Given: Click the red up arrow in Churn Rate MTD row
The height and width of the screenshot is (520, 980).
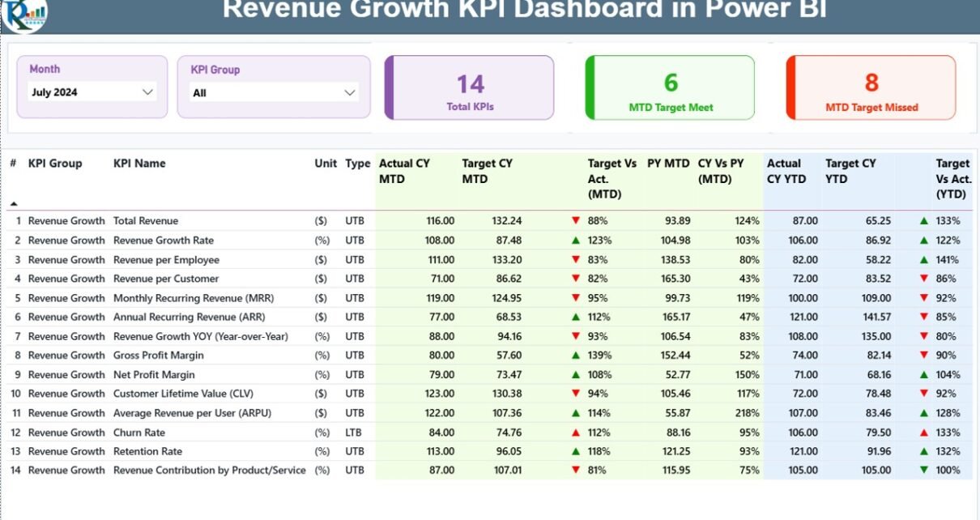Looking at the screenshot, I should (x=576, y=433).
